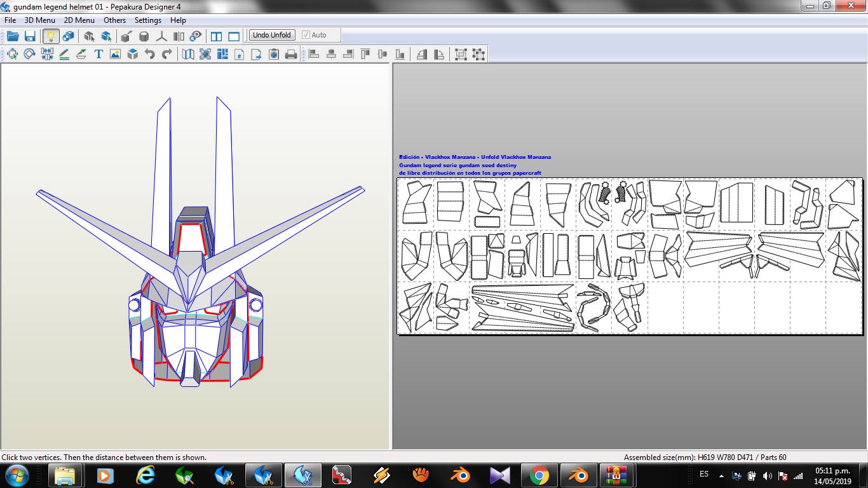
Task: Click the Undo Unfold button
Action: [272, 35]
